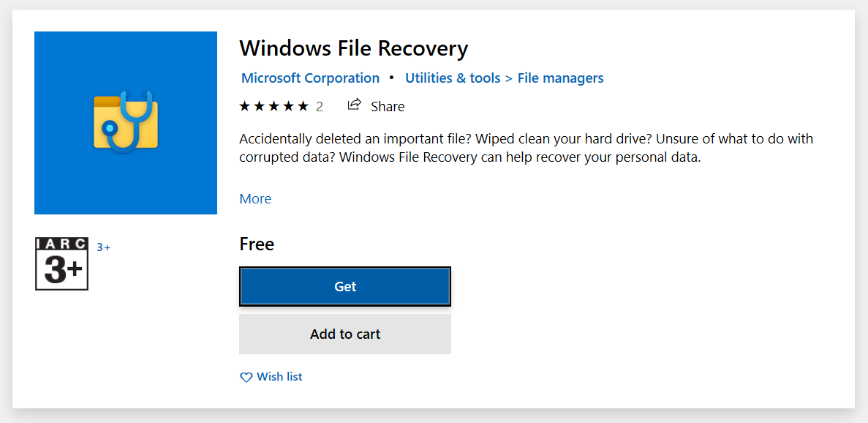Expand the description by clicking More
This screenshot has width=868, height=423.
[254, 198]
